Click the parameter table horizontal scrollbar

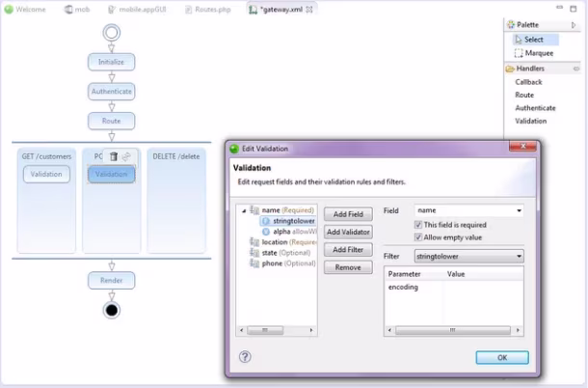click(x=453, y=330)
